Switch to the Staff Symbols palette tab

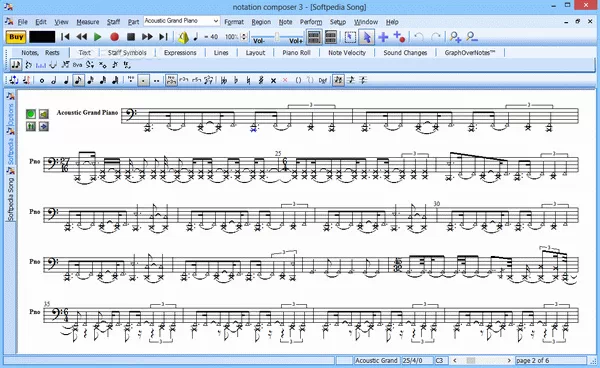127,53
